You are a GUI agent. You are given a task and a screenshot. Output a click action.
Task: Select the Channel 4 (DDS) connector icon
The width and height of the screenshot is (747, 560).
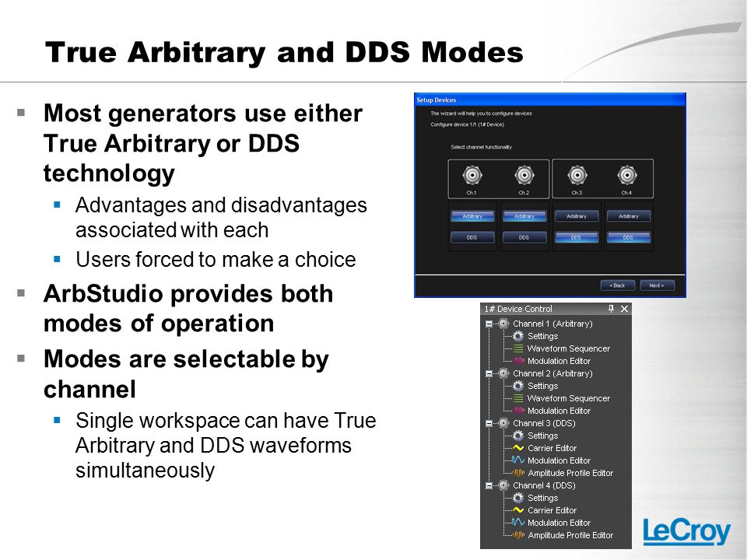point(503,485)
